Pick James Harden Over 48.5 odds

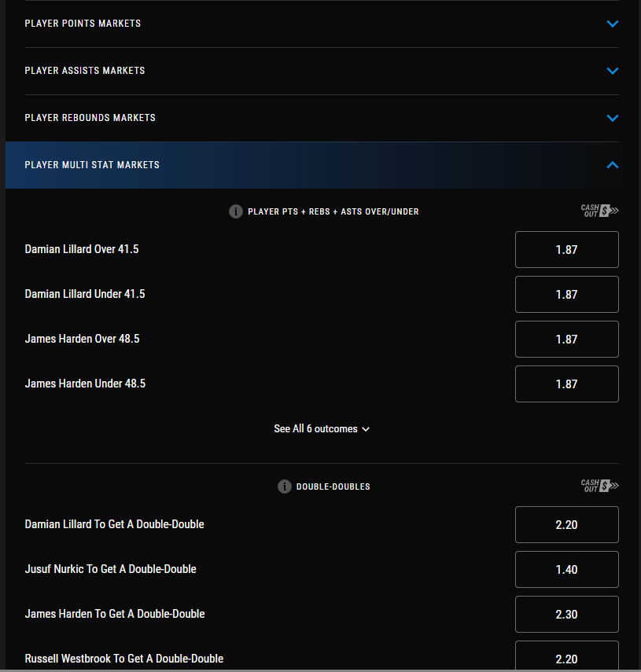(566, 340)
